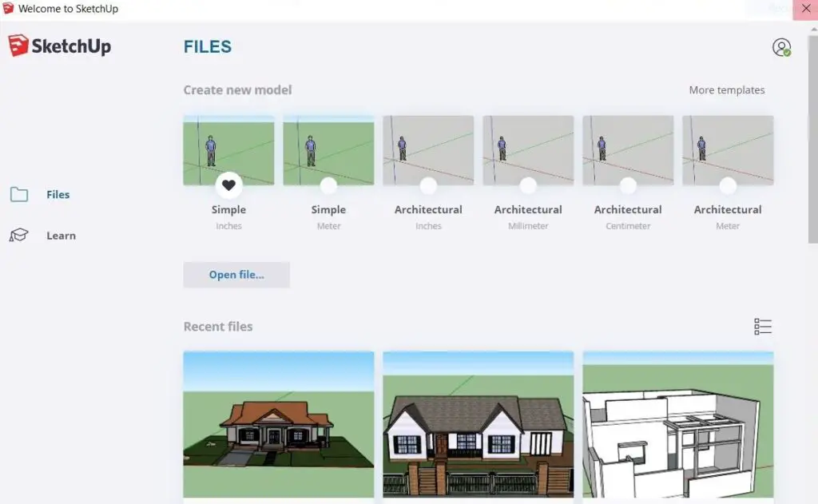Click the 'Recent files' heading
This screenshot has height=504, width=818.
point(218,327)
